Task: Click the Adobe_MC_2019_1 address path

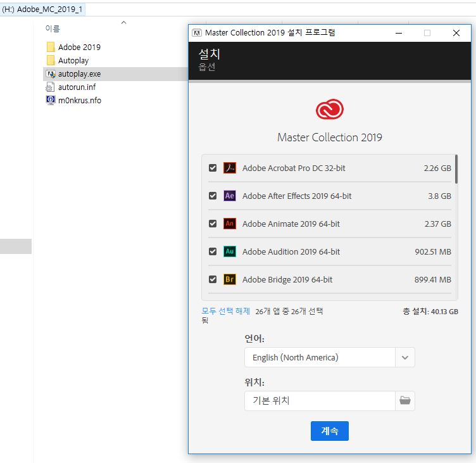Action: (x=49, y=9)
